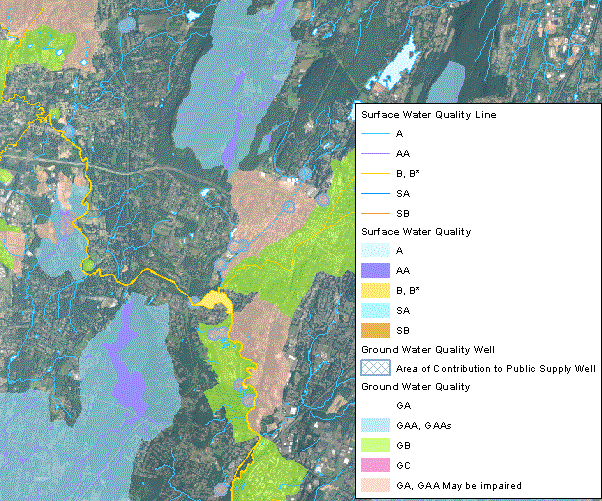Click the orange SB surface water swatch
Viewport: 602px width, 501px height.
coord(375,331)
